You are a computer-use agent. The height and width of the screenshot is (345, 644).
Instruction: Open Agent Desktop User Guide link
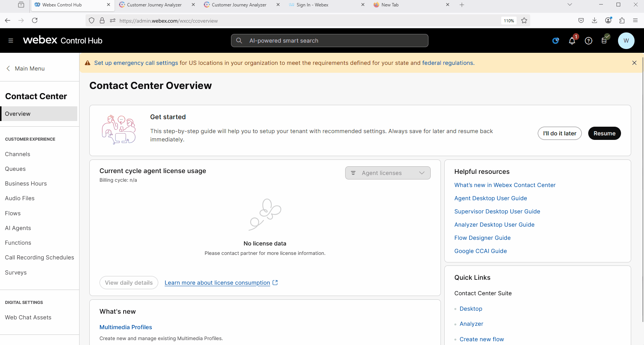point(490,198)
